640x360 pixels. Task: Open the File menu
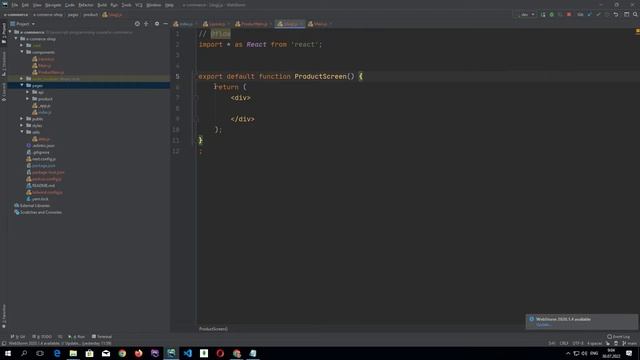(15, 5)
